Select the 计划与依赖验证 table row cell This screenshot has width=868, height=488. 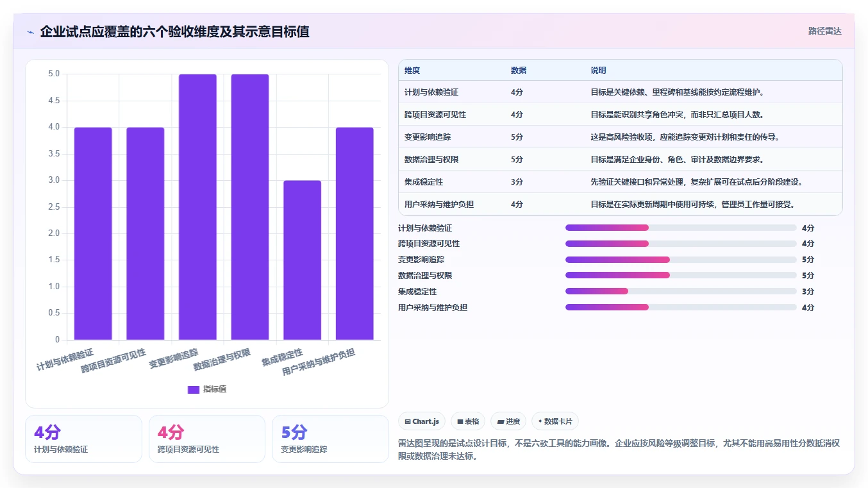(x=431, y=92)
